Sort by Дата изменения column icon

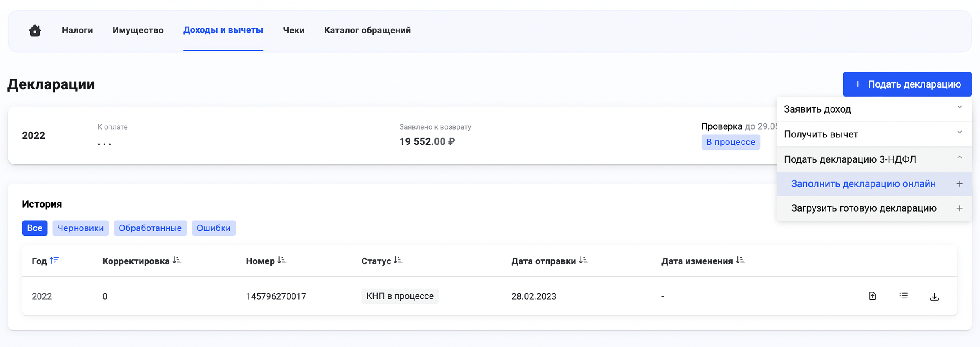(740, 261)
